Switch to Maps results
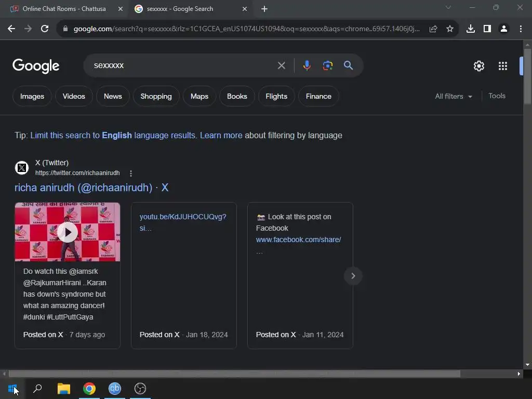The image size is (532, 399). [x=199, y=96]
